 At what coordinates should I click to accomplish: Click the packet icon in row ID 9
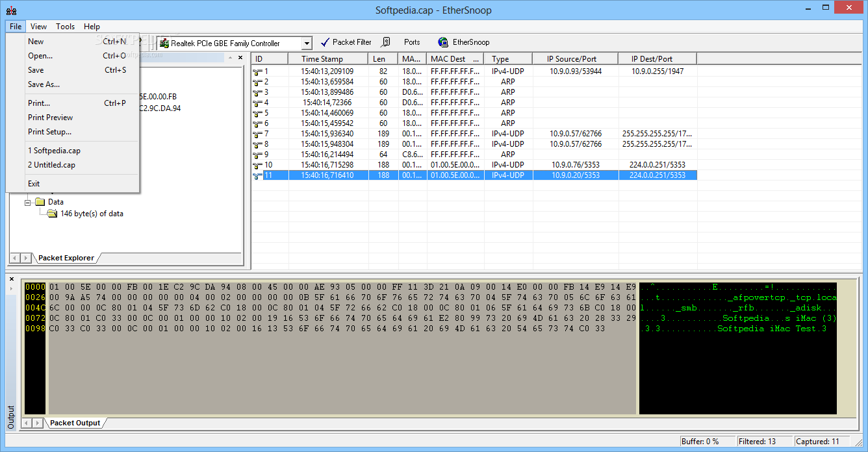tap(257, 155)
